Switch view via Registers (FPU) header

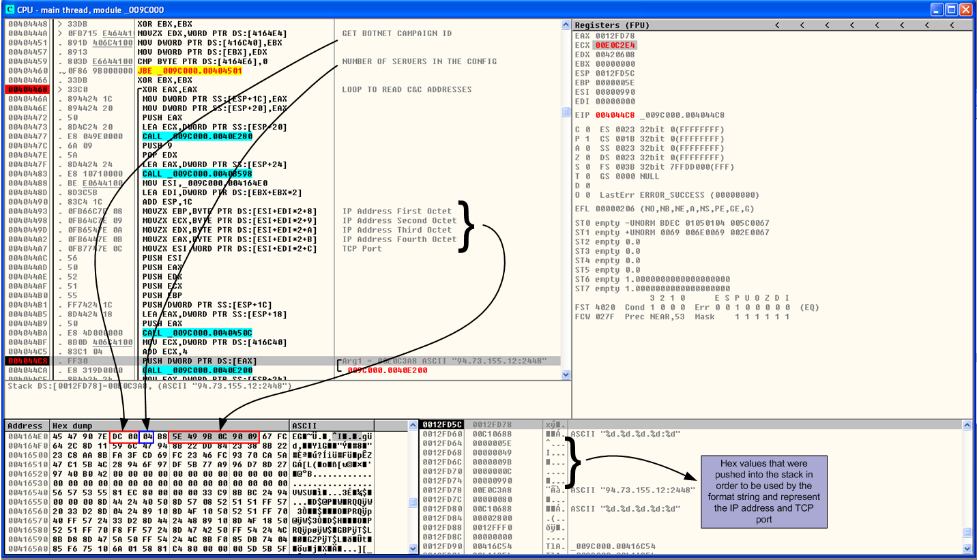(612, 25)
